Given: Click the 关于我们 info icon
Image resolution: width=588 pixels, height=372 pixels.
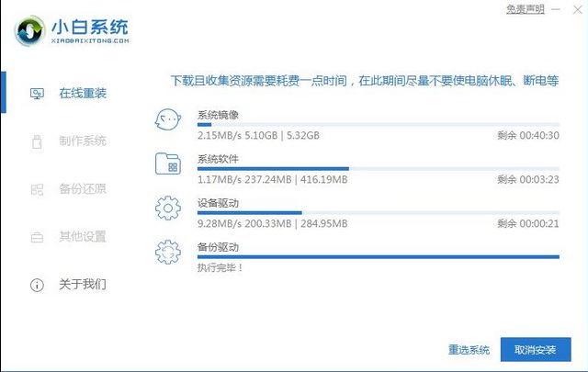Looking at the screenshot, I should pyautogui.click(x=37, y=285).
